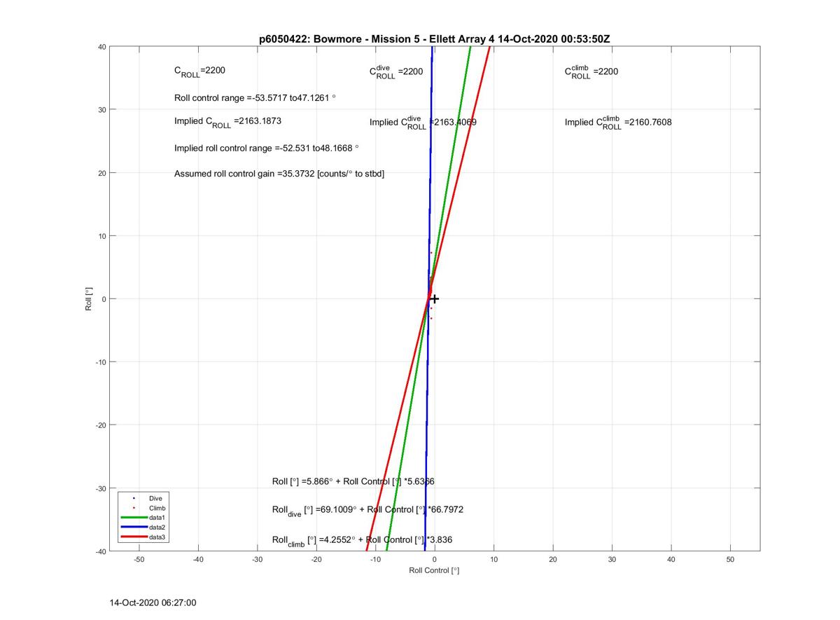Click the 'Implied C_ROLL dive' annotation
The height and width of the screenshot is (620, 840).
pos(423,122)
